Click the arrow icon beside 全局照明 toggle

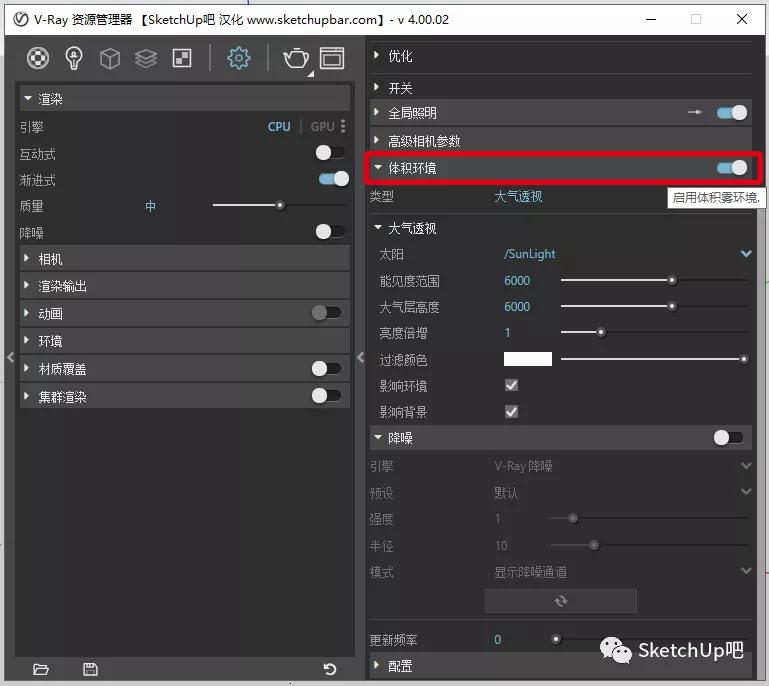[695, 112]
